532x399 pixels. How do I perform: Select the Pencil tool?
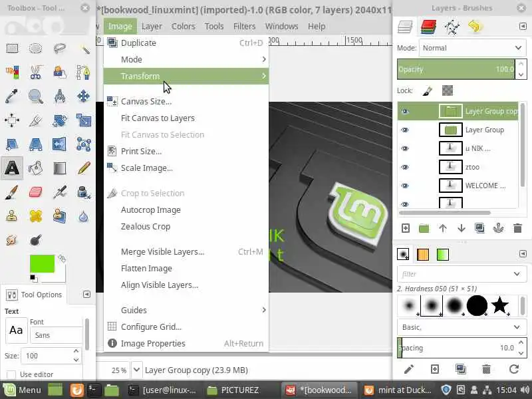(84, 168)
